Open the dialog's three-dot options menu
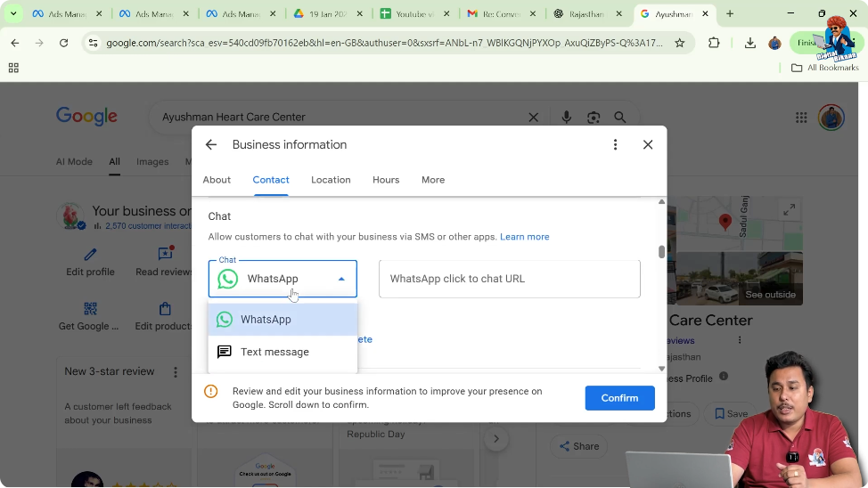 615,144
